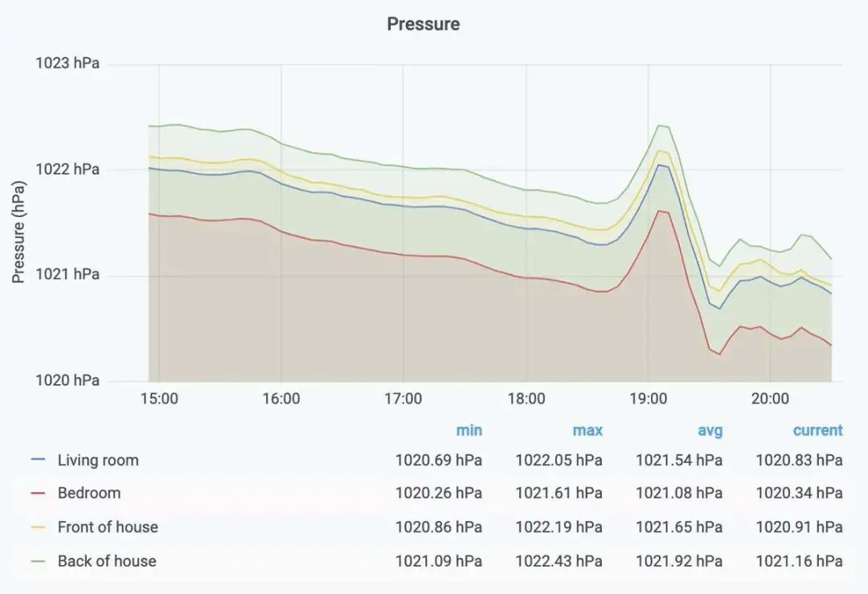Open the blue Living room color swatch
The height and width of the screenshot is (594, 868).
(x=39, y=460)
